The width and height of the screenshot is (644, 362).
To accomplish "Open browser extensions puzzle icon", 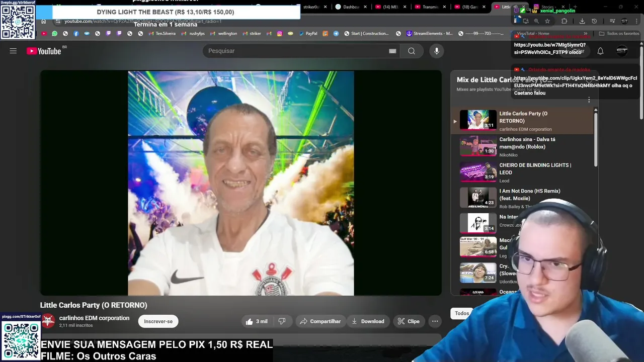I will tap(564, 21).
